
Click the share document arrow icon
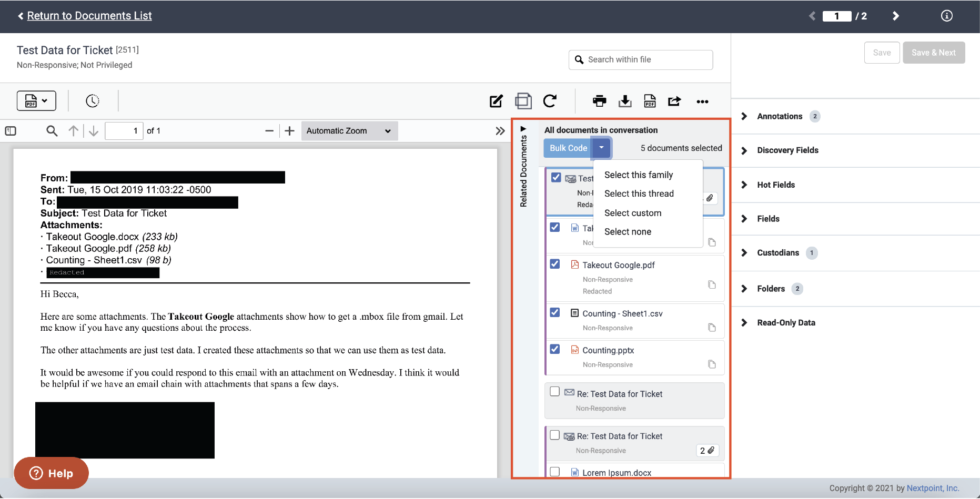pos(674,101)
